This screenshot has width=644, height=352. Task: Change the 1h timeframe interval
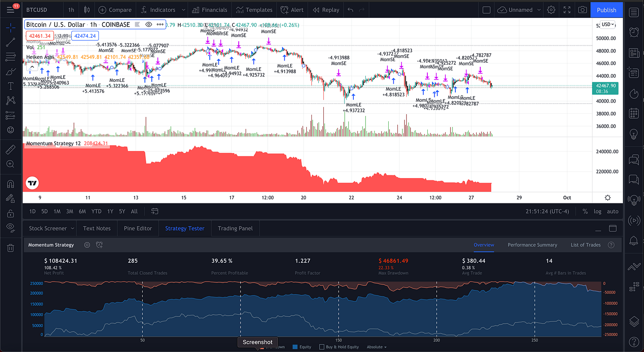point(71,10)
